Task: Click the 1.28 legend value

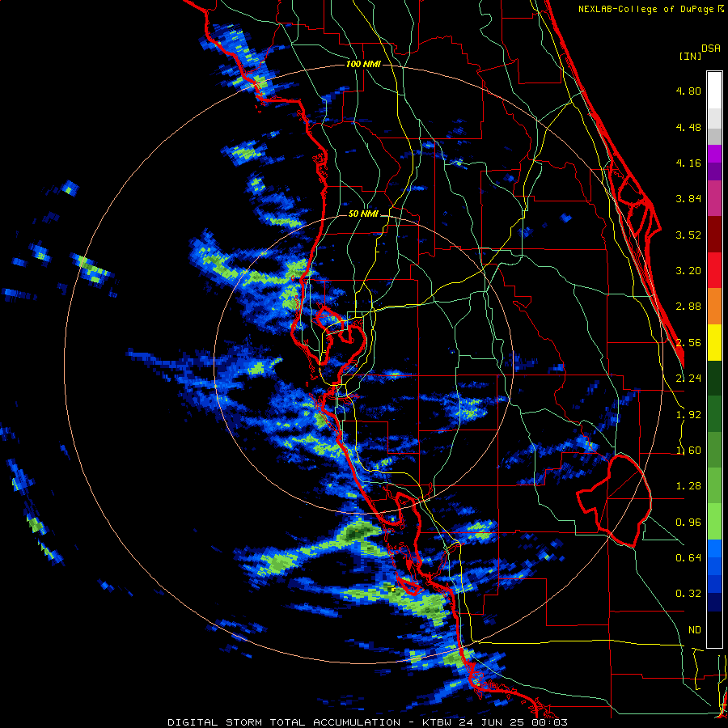Action: pyautogui.click(x=688, y=486)
